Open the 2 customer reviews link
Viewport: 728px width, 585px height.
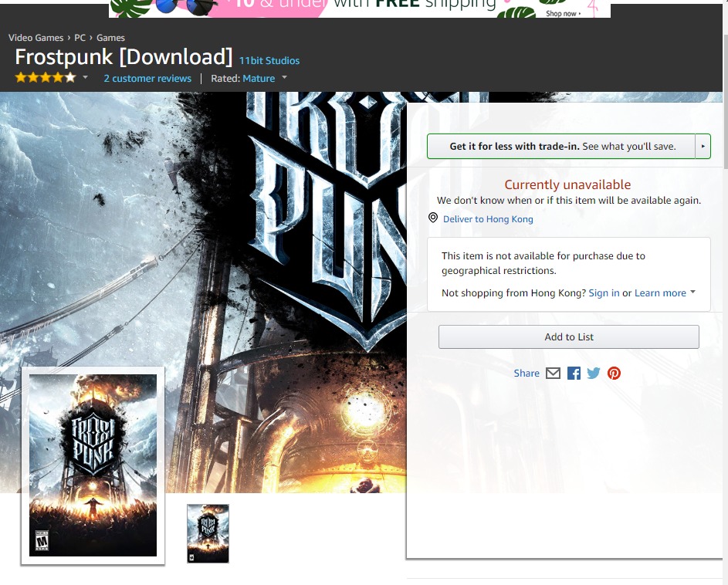click(x=147, y=79)
